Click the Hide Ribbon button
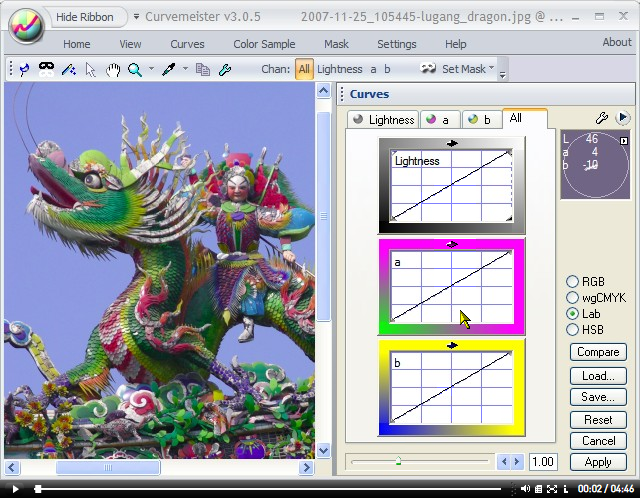This screenshot has width=640, height=498. pos(85,17)
